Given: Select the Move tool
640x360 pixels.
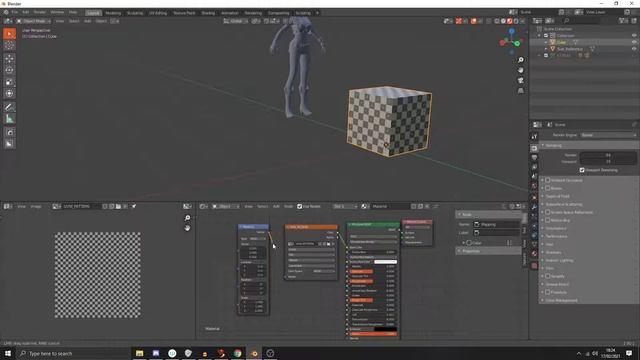Looking at the screenshot, I should pos(9,58).
